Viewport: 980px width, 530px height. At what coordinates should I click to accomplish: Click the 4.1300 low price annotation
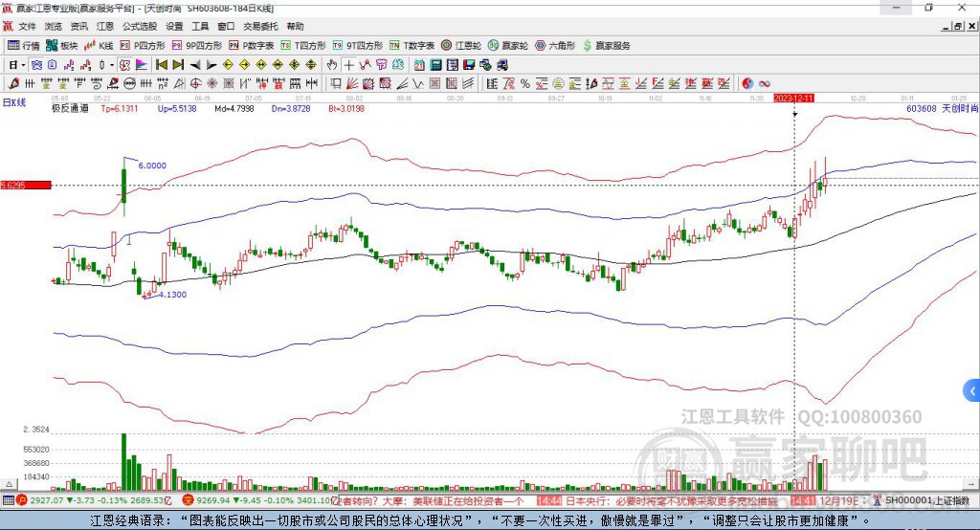click(172, 295)
